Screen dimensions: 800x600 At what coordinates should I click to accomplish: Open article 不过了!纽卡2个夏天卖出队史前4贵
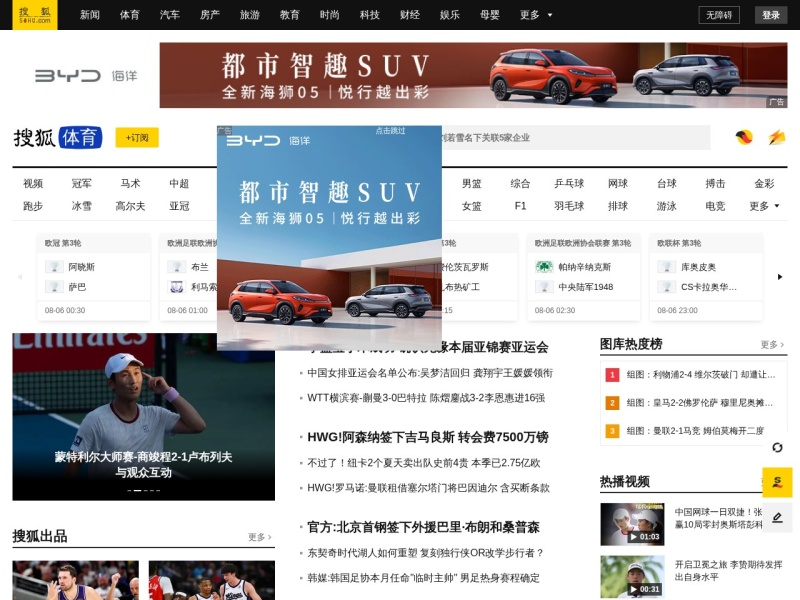click(x=423, y=463)
